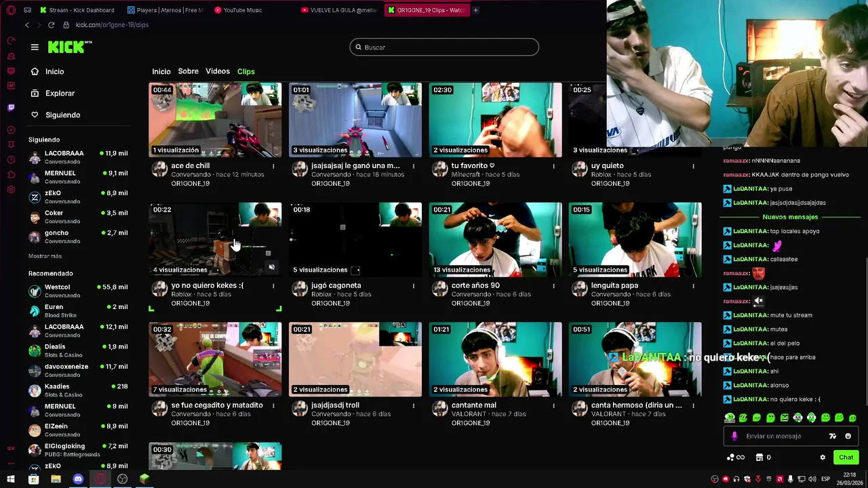Open options menu for 'uy quieto' clip
The width and height of the screenshot is (868, 488).
click(x=693, y=166)
